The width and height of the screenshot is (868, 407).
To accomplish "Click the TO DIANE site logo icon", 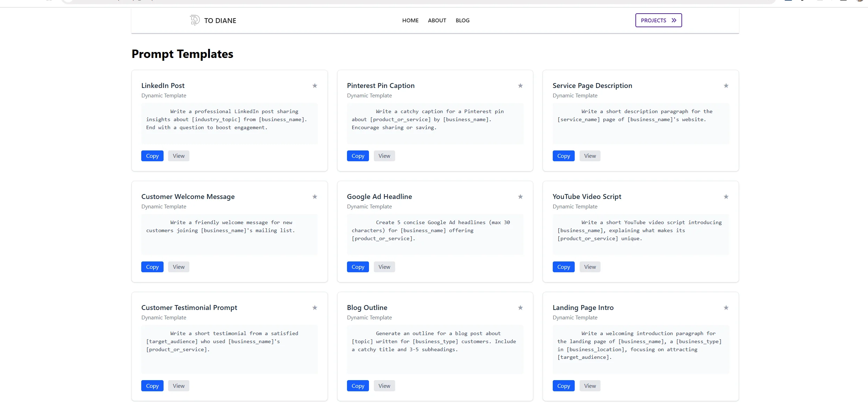I will click(x=194, y=20).
